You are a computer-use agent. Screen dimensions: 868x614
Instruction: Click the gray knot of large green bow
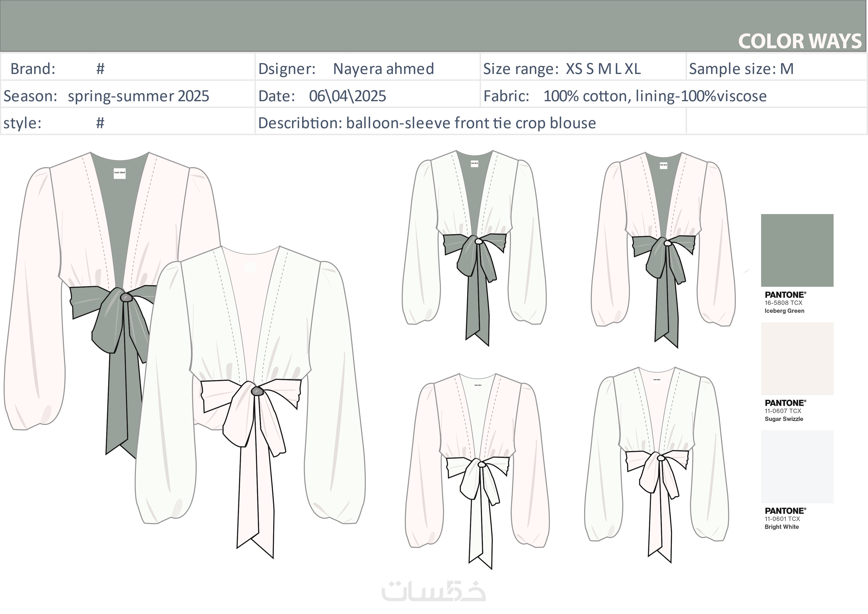(126, 297)
